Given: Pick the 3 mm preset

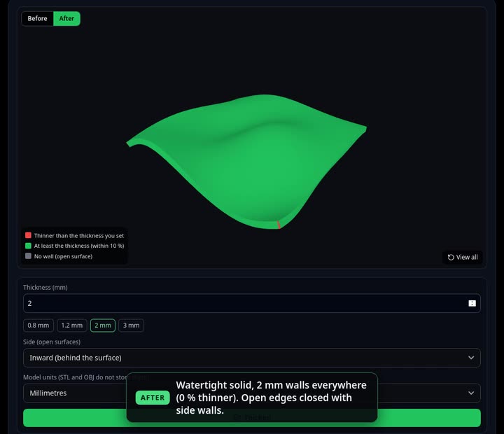Looking at the screenshot, I should tap(131, 325).
